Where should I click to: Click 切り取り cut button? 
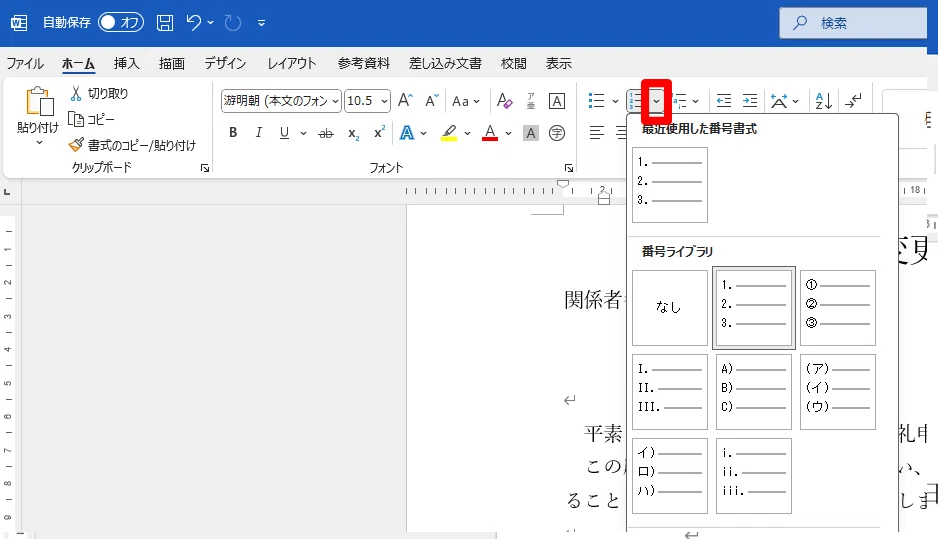point(99,93)
